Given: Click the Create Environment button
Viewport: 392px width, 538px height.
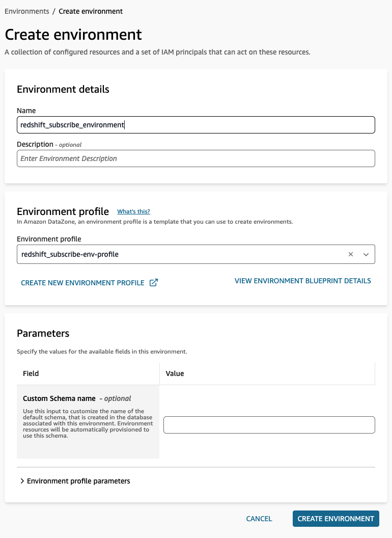Looking at the screenshot, I should [x=335, y=519].
